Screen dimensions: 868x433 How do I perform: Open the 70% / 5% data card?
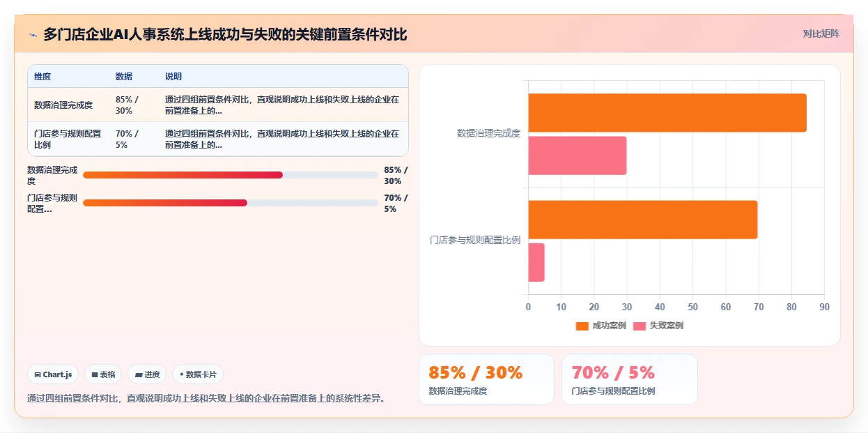[x=629, y=379]
